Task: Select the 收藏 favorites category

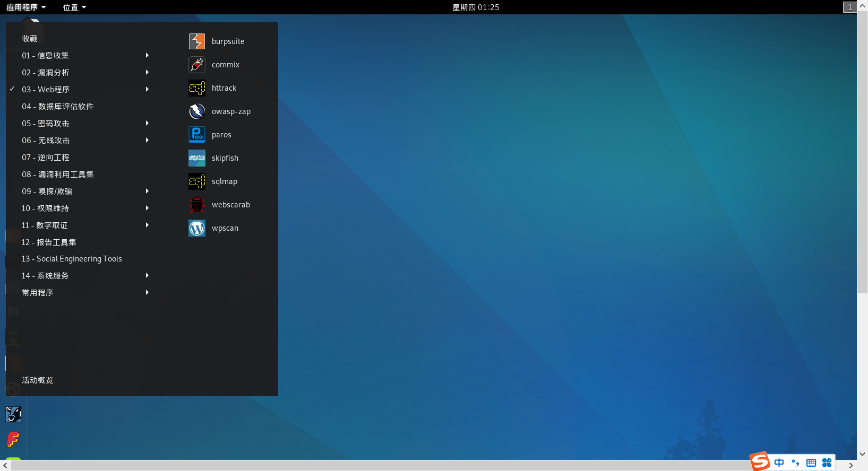Action: [30, 39]
